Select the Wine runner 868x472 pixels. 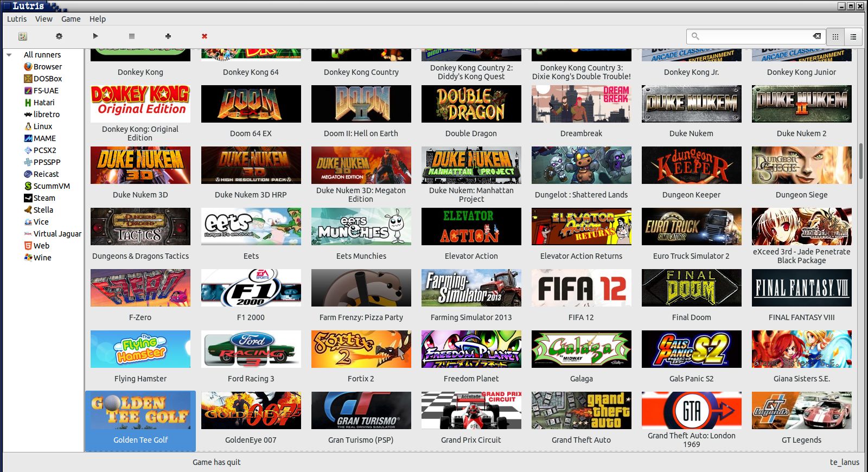click(38, 258)
